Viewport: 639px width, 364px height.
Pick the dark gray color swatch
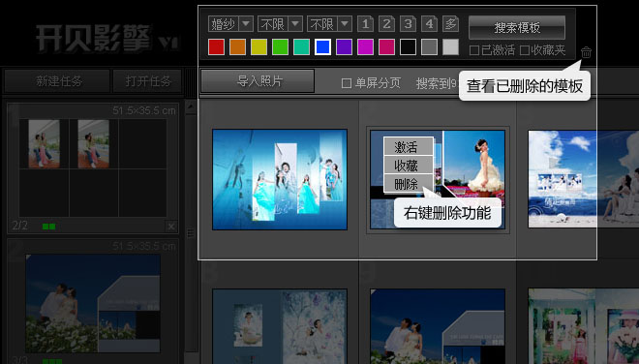(429, 47)
